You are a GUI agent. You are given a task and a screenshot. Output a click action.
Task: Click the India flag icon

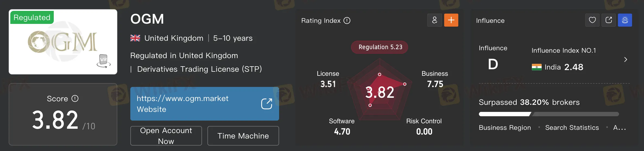(x=536, y=67)
